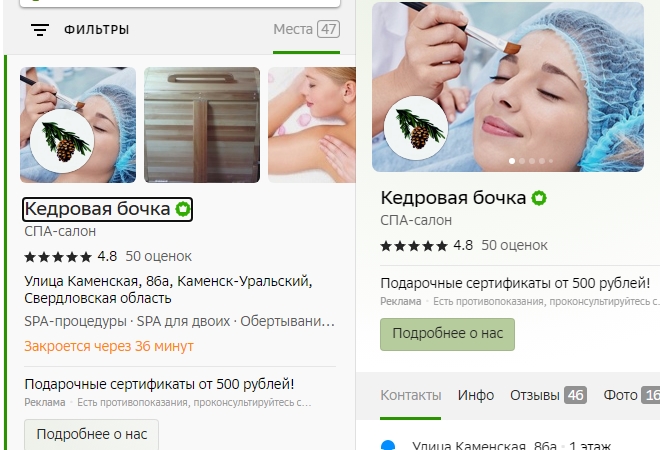Screen dimensions: 660x450
Task: Click the blue location marker icon
Action: click(x=388, y=445)
